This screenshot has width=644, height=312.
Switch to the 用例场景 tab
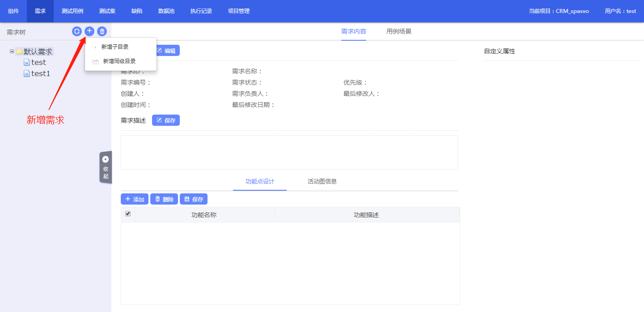399,31
